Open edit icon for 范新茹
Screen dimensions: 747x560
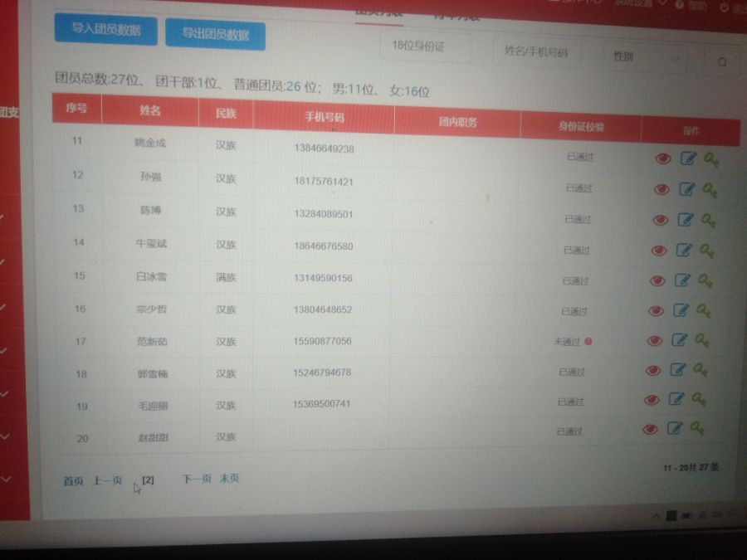point(679,340)
